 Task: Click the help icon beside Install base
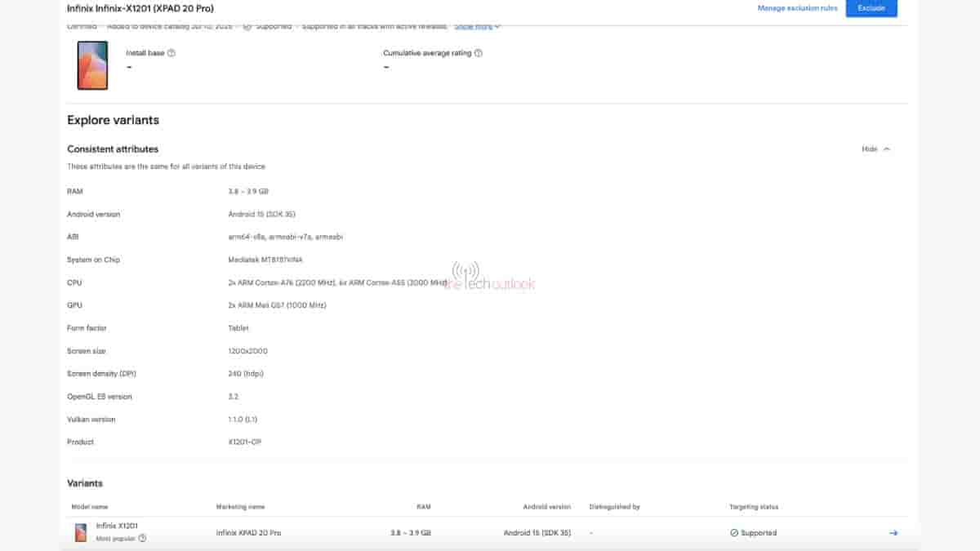(x=171, y=53)
